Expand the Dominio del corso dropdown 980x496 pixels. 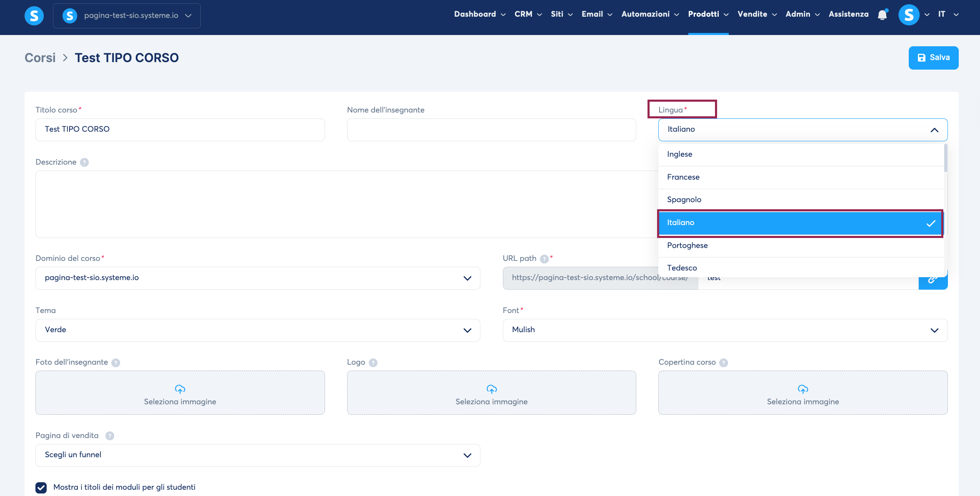coord(257,278)
